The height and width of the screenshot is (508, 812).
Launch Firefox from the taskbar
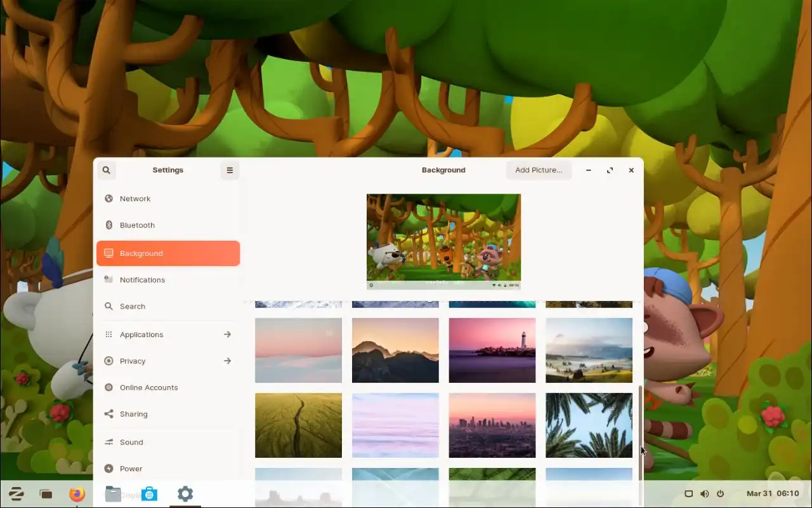[77, 494]
